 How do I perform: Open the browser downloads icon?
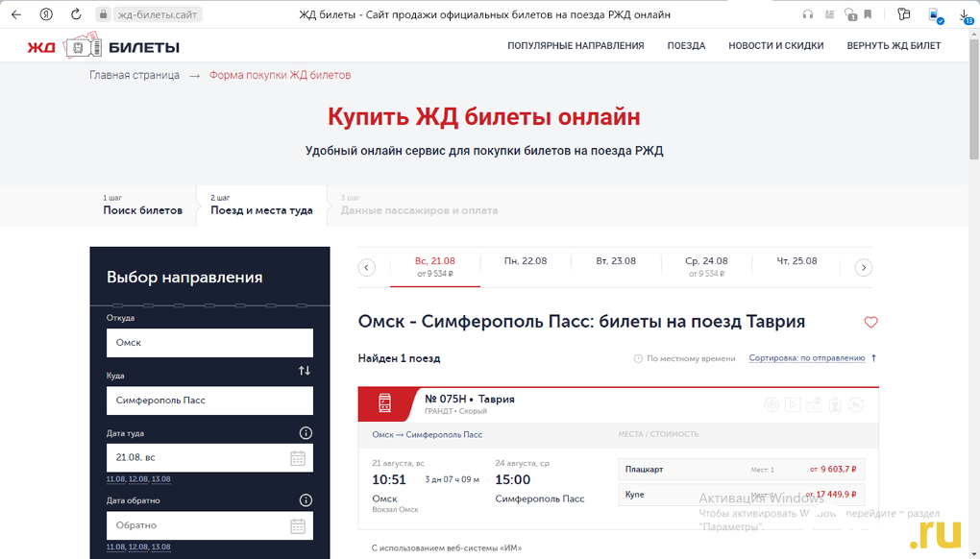(965, 14)
